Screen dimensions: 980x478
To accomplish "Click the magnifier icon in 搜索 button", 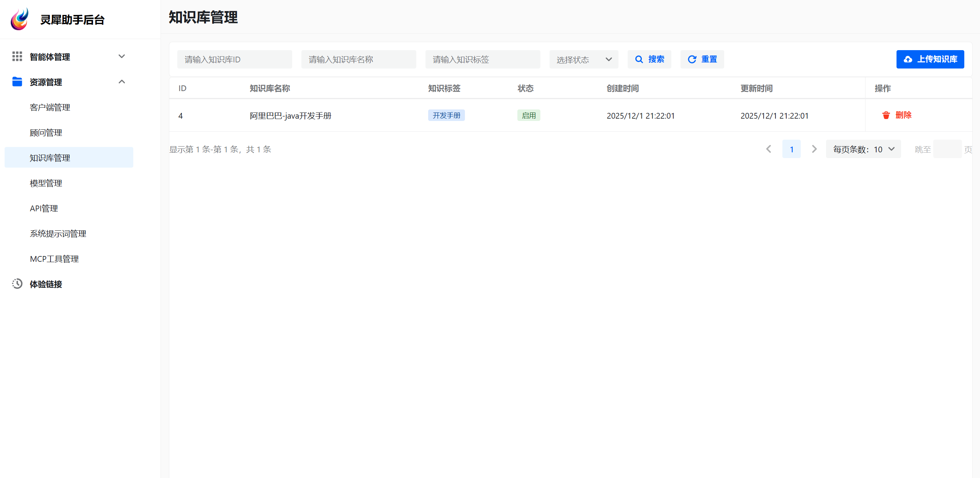I will (639, 59).
